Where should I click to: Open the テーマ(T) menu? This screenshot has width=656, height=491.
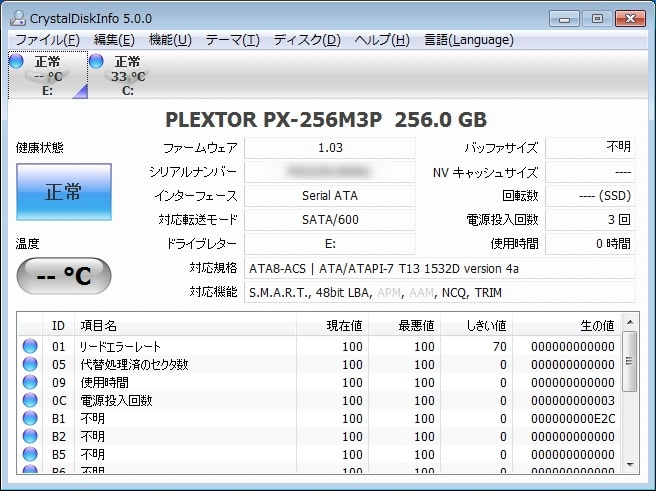tap(232, 40)
